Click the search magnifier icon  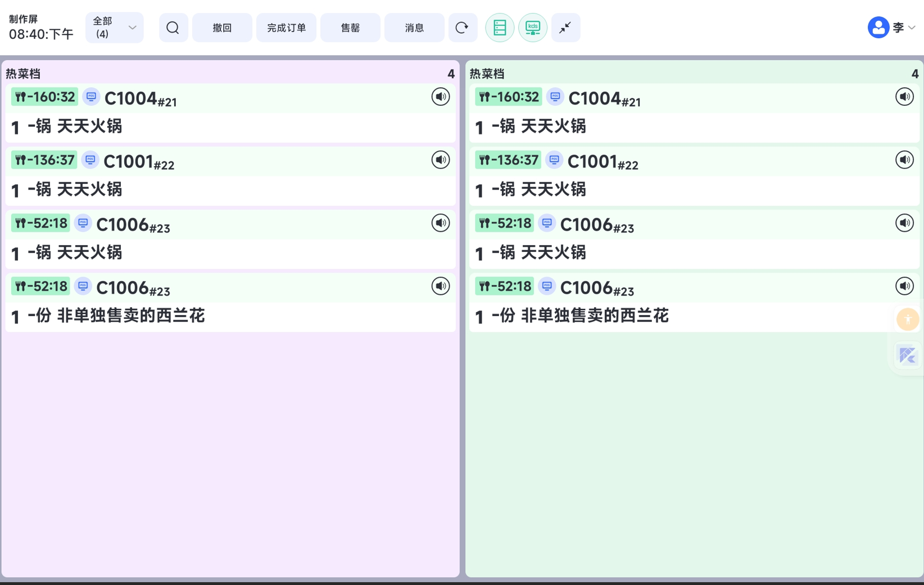(173, 28)
